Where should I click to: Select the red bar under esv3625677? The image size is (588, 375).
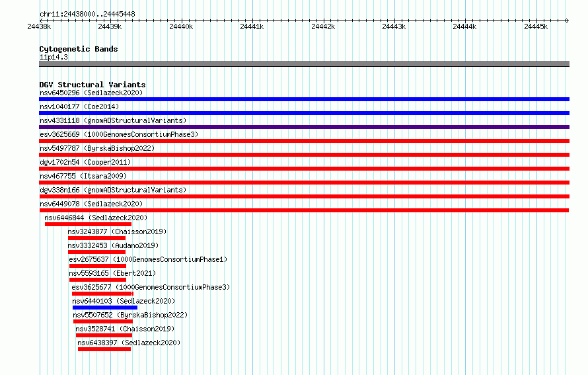pyautogui.click(x=103, y=294)
